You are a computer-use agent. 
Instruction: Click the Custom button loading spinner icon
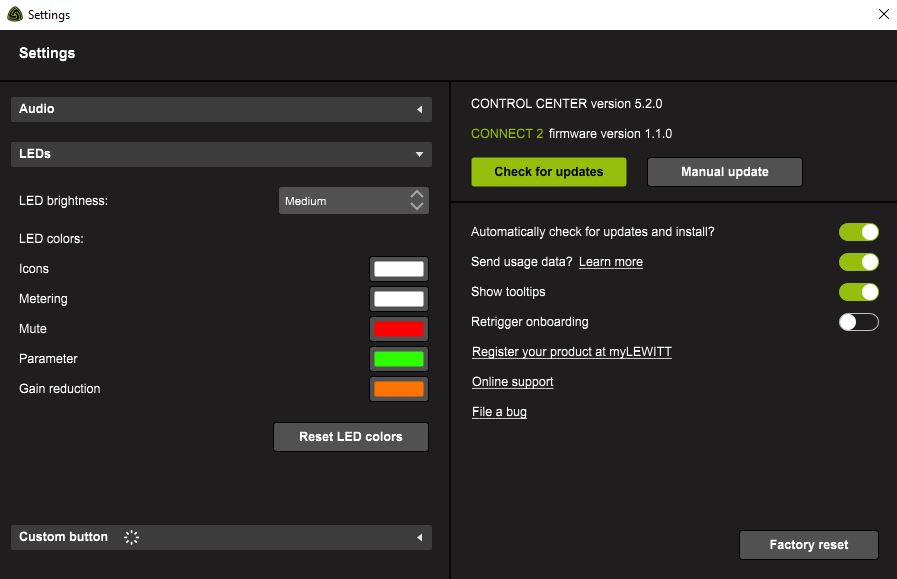pyautogui.click(x=131, y=537)
